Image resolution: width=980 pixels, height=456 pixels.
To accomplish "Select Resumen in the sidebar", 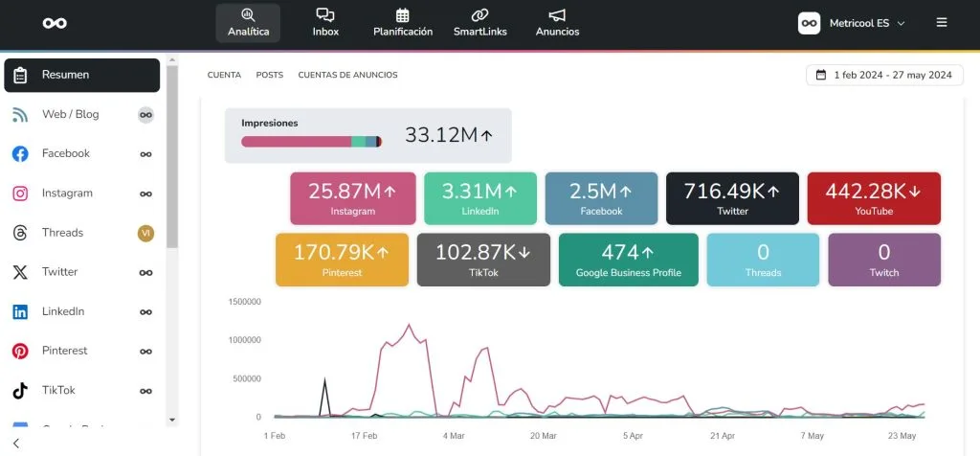I will pyautogui.click(x=82, y=75).
